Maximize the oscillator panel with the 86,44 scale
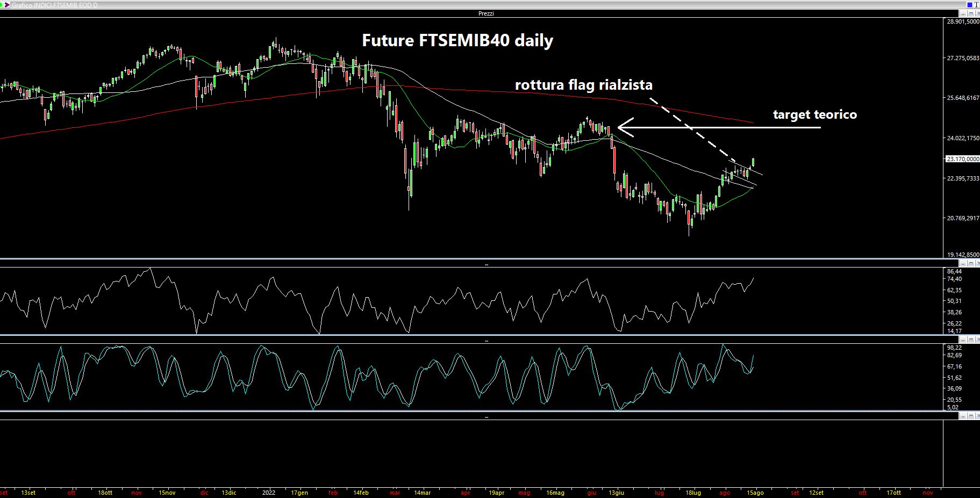The image size is (980, 498). pyautogui.click(x=971, y=263)
